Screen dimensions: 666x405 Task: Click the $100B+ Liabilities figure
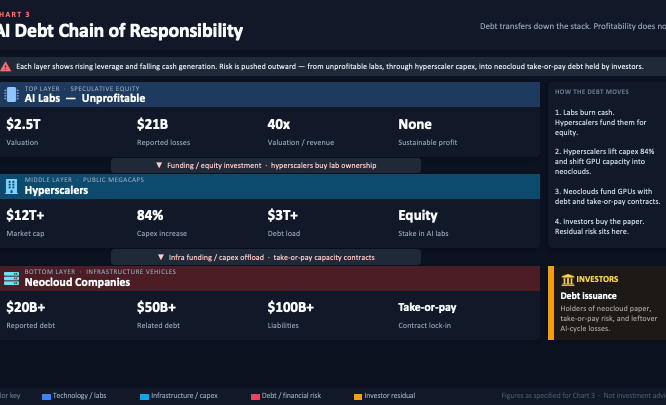pos(291,315)
